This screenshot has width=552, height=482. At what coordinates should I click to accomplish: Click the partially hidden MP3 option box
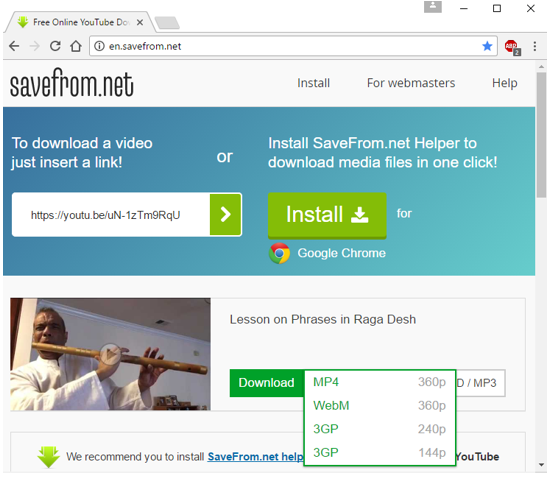tap(481, 383)
